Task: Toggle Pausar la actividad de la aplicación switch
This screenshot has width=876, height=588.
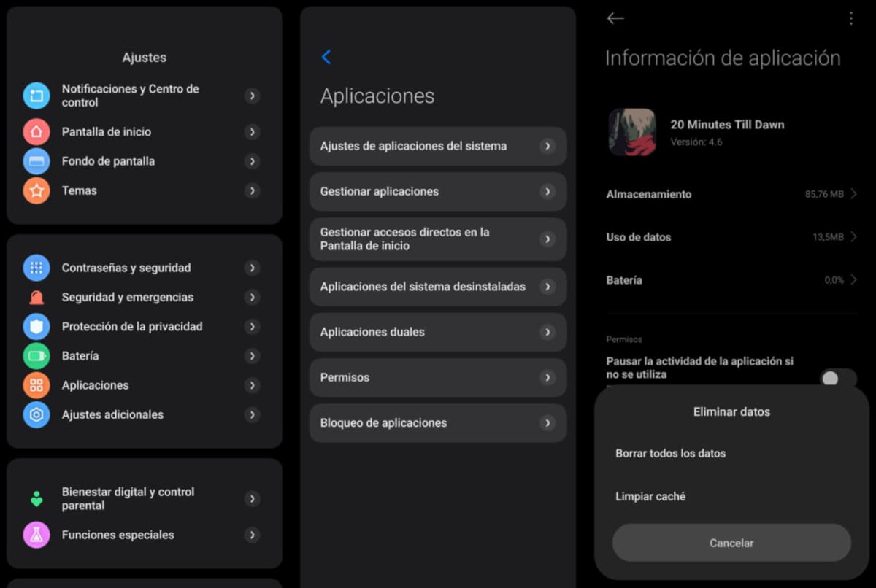Action: pos(837,378)
